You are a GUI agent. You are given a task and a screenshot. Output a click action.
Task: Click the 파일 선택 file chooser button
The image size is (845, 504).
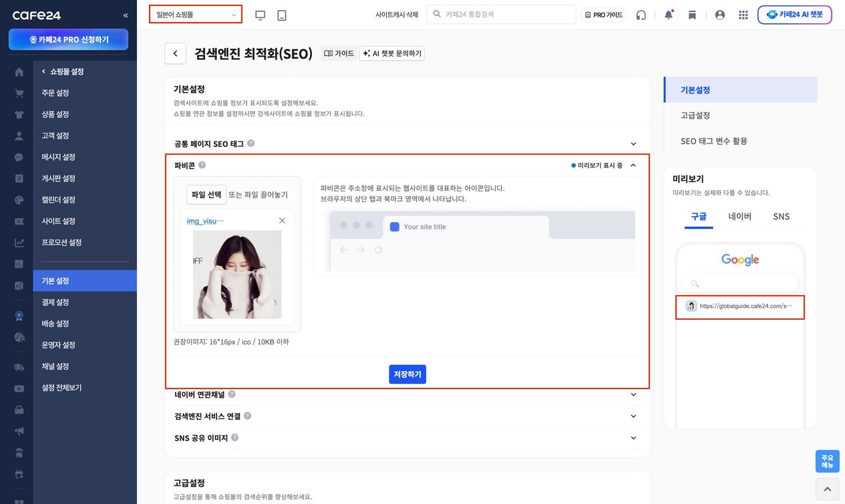point(206,194)
